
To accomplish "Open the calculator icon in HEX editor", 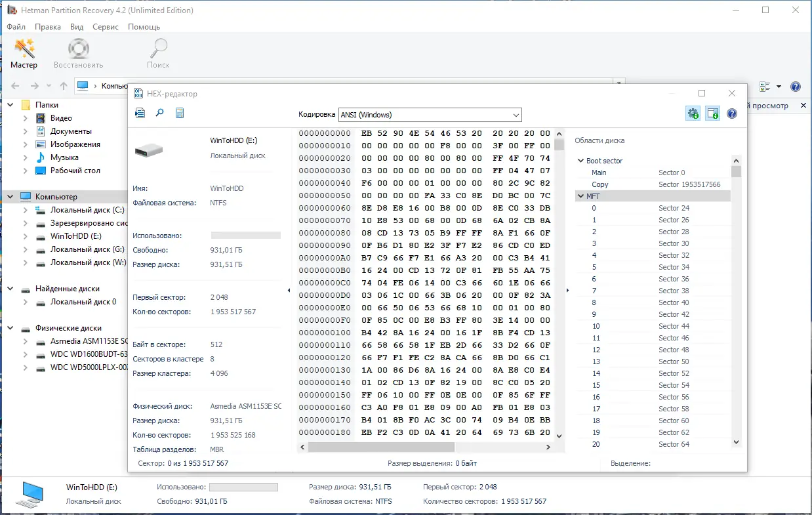I will (x=180, y=113).
